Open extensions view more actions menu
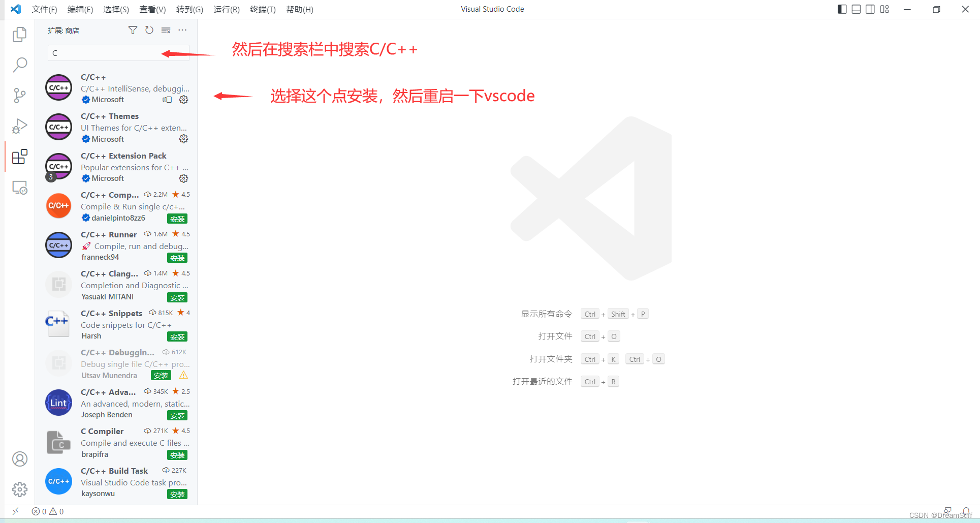The image size is (980, 523). click(x=182, y=30)
